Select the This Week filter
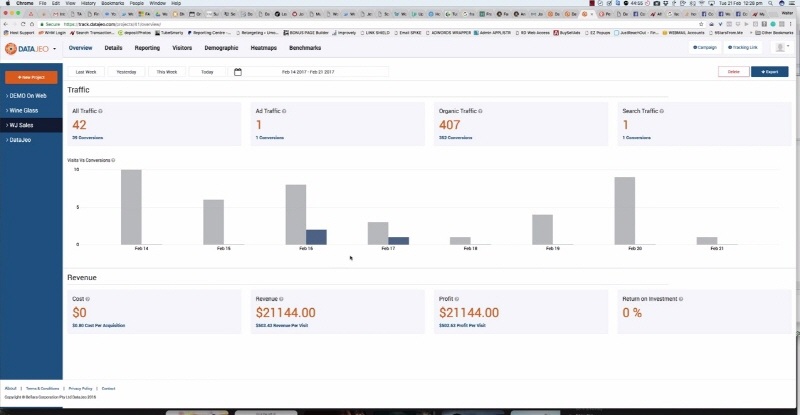The width and height of the screenshot is (800, 415). [x=167, y=72]
